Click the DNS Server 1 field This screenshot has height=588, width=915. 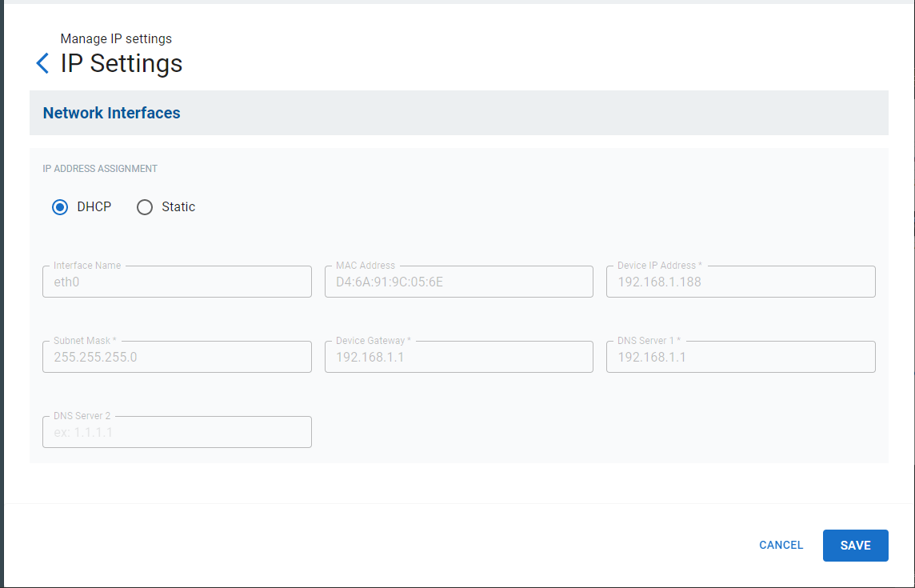click(741, 358)
